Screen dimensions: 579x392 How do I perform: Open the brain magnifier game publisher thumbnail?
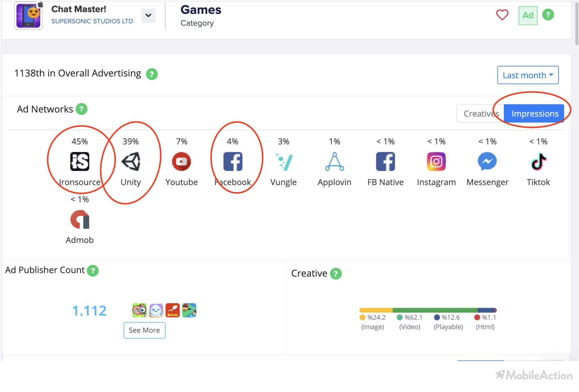pos(139,310)
